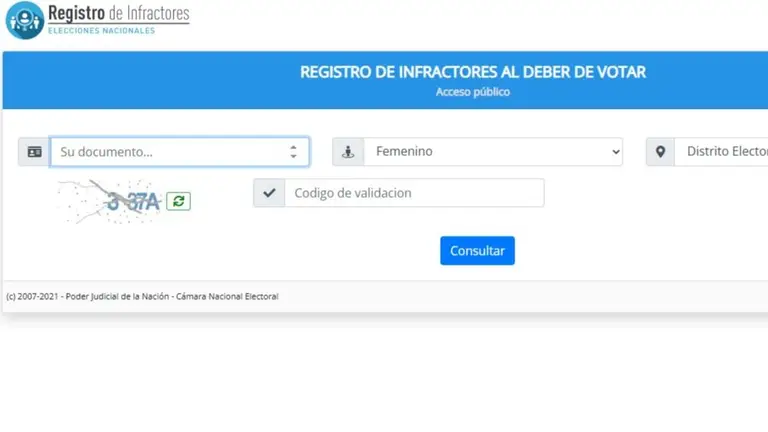The image size is (768, 432).
Task: Click the 'Registro de Infractores al Deber de Votar' heading
Action: (473, 72)
